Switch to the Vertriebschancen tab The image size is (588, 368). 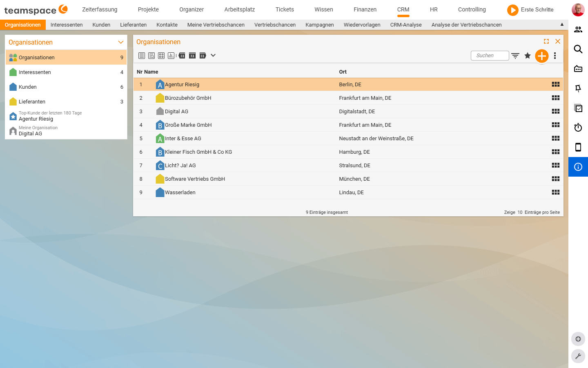pyautogui.click(x=275, y=25)
